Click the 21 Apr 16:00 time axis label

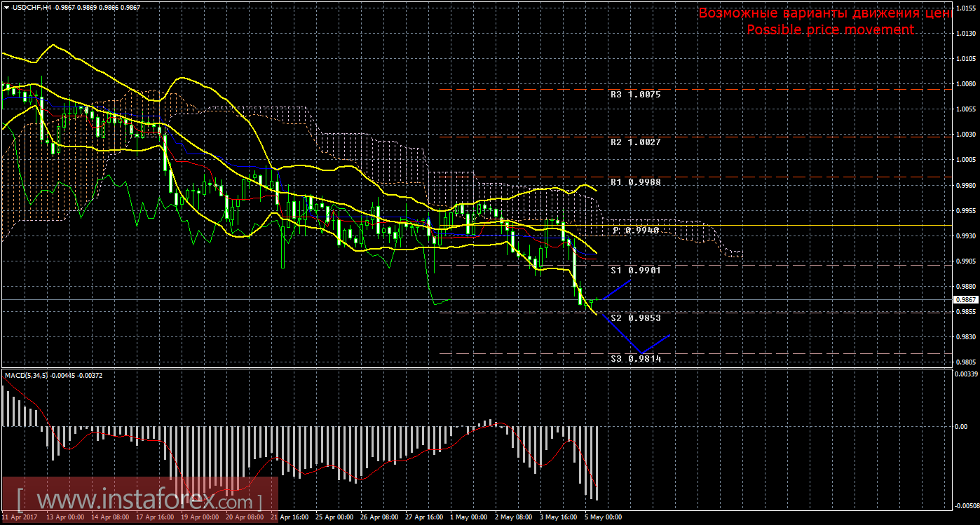click(x=287, y=518)
